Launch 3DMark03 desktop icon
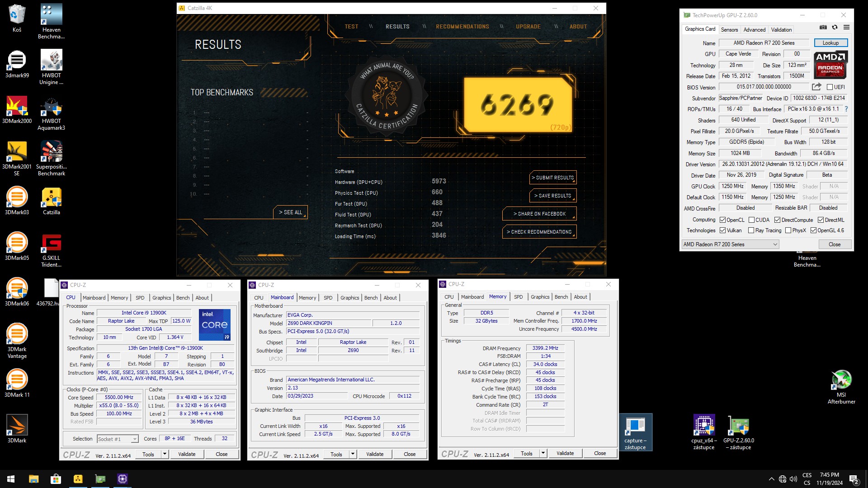Viewport: 868px width, 488px height. (x=17, y=201)
